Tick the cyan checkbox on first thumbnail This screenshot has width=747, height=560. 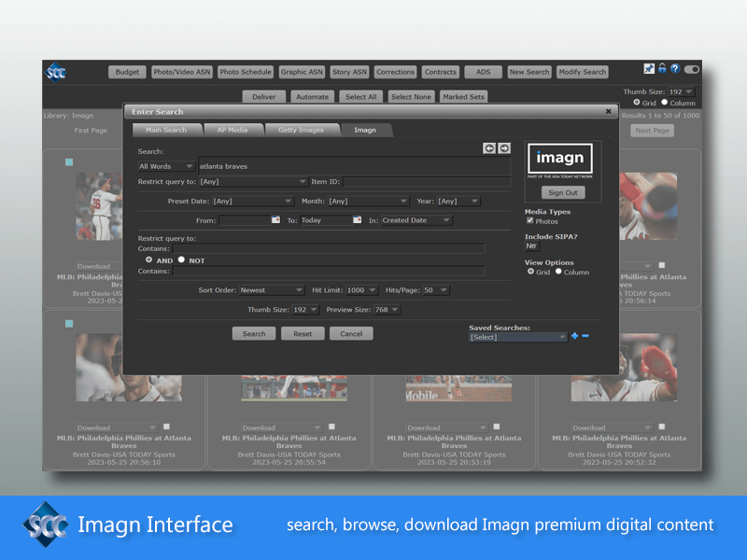pos(69,162)
